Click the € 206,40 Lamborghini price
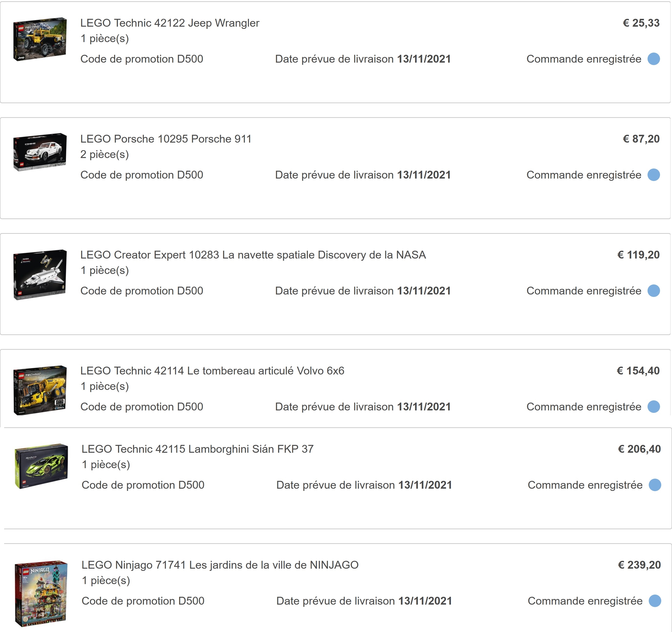This screenshot has height=632, width=672. 639,449
